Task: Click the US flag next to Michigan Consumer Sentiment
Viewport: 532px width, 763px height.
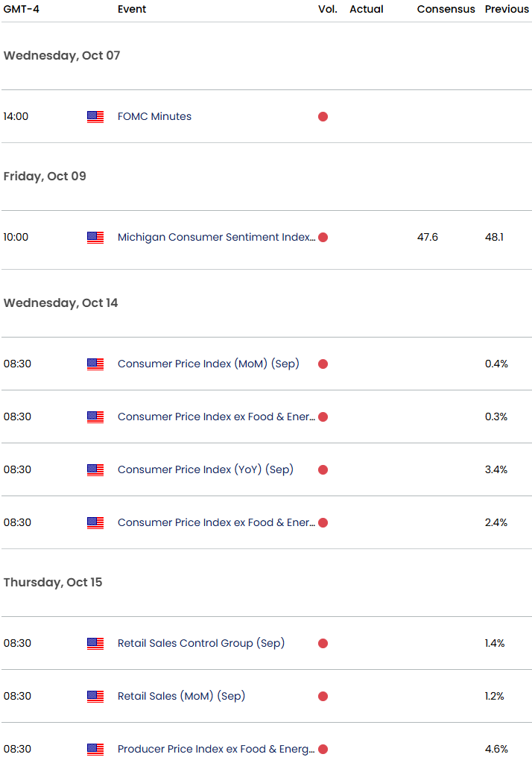Action: (x=95, y=238)
